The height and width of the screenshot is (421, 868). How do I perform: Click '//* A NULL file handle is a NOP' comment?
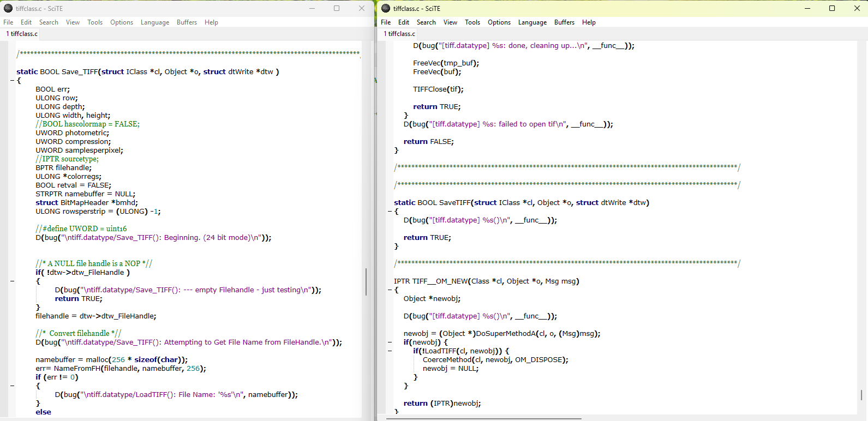94,263
